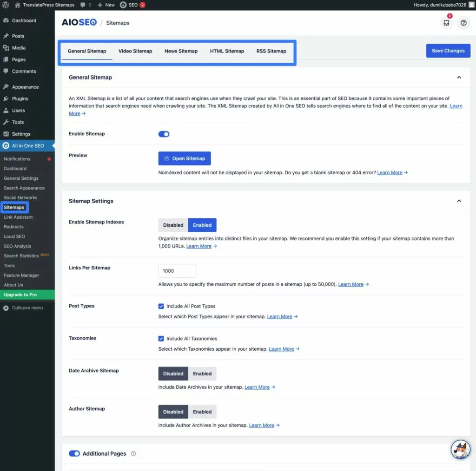Open the SEO gear menu in admin bar
The width and height of the screenshot is (476, 471).
point(123,5)
